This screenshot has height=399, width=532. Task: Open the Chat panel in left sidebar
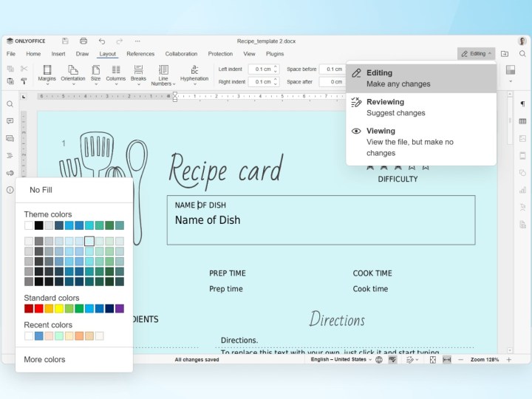click(10, 138)
